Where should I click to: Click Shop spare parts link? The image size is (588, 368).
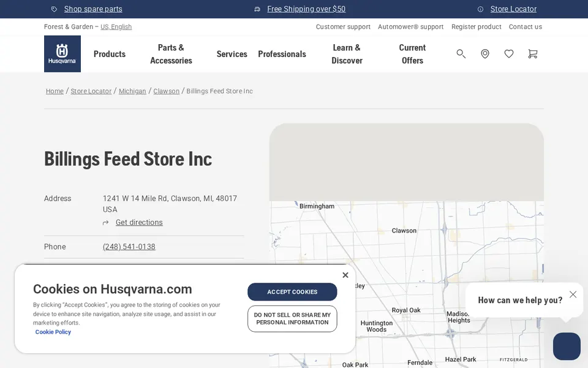pos(93,9)
